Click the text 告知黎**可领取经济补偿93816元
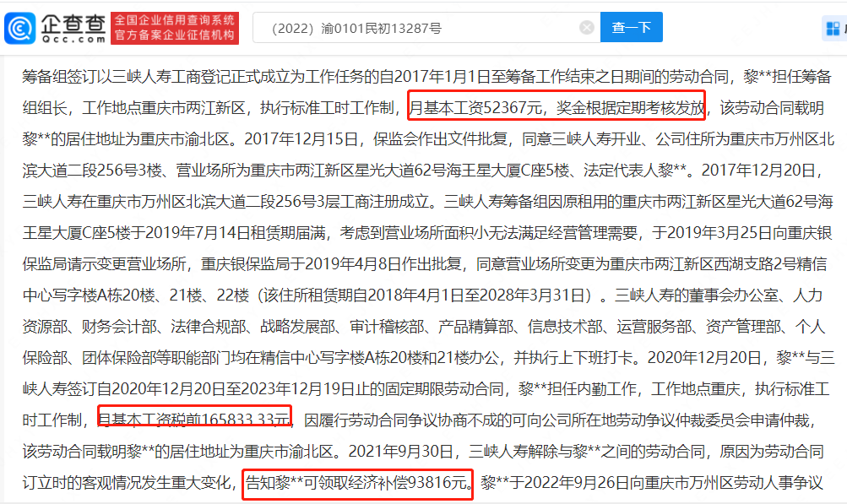This screenshot has height=504, width=847. coord(357,482)
